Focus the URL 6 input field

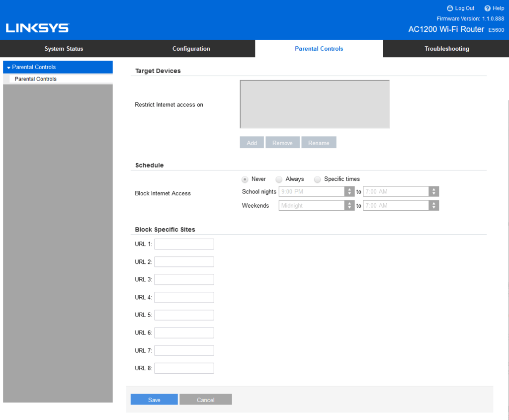coord(184,333)
